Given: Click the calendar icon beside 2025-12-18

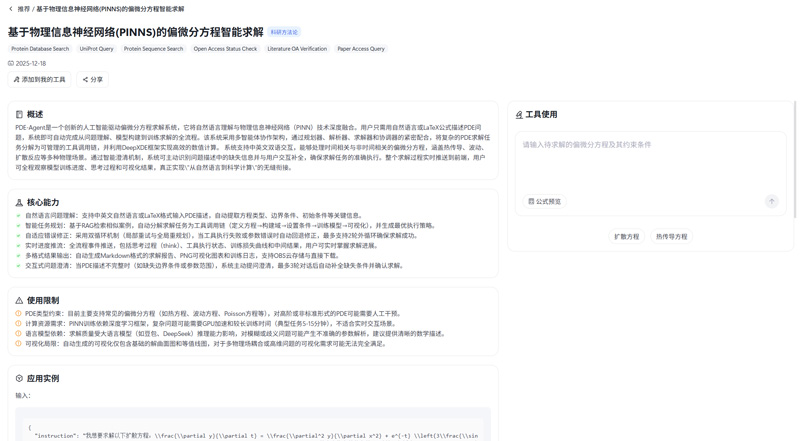Looking at the screenshot, I should [11, 63].
